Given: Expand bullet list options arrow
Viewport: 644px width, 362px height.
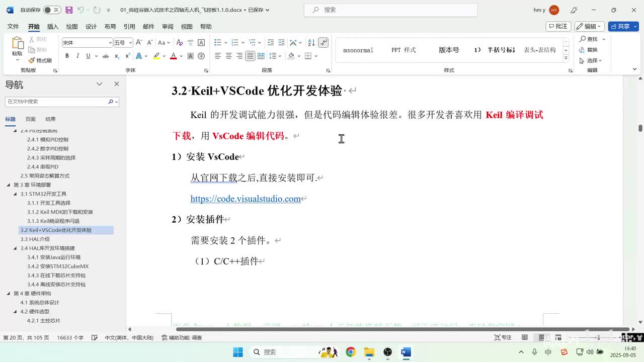Looking at the screenshot, I should 225,43.
